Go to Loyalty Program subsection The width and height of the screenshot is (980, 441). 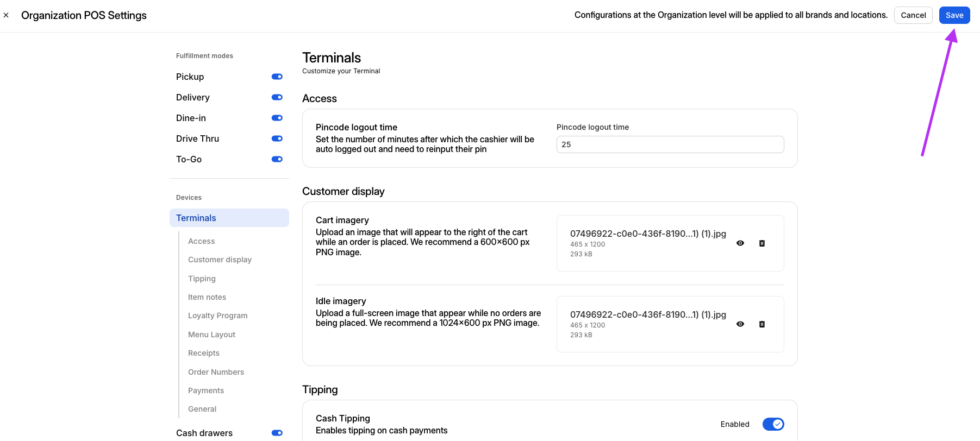pos(217,316)
